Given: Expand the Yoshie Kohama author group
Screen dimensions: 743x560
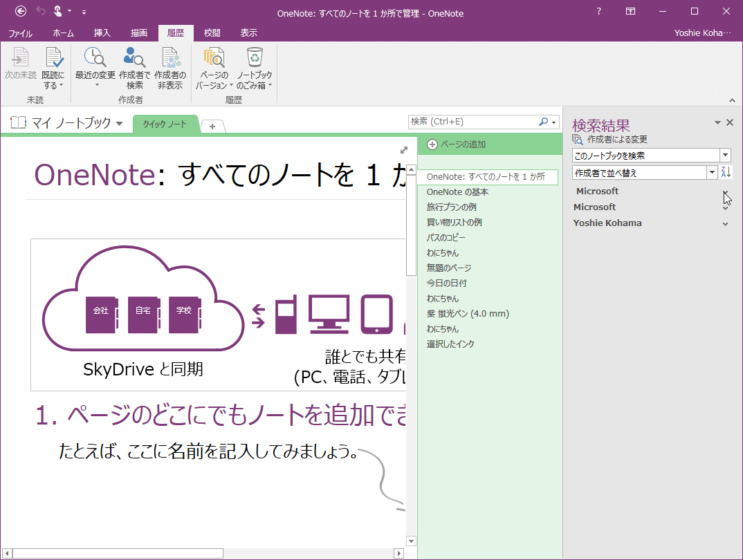Looking at the screenshot, I should 725,224.
